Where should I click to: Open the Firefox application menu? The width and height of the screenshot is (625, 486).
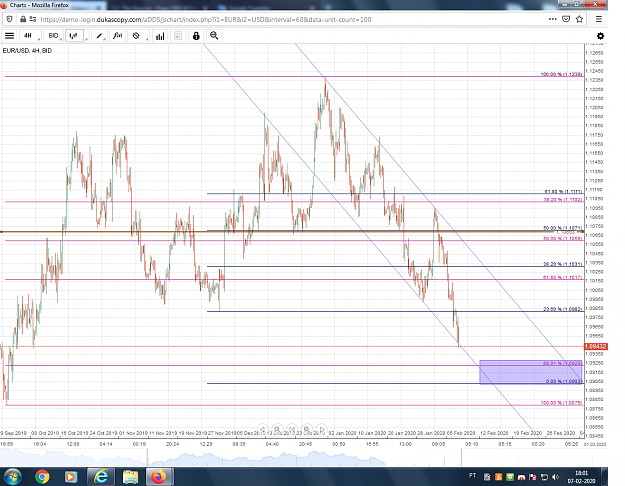(599, 19)
